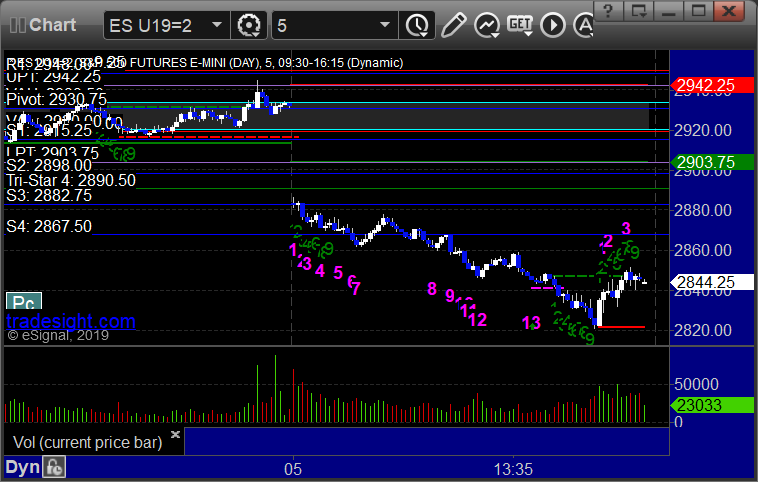Click the Chart title label
758x482 pixels.
coord(52,25)
